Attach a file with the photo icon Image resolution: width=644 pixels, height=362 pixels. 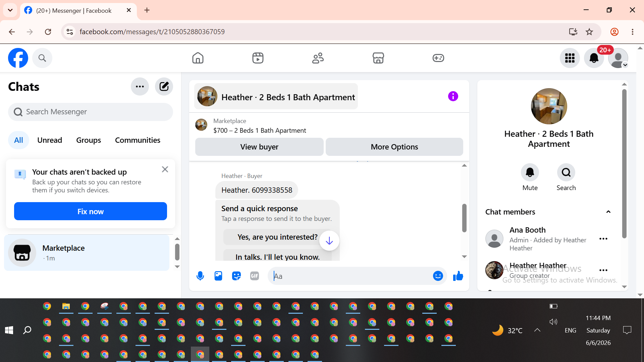pyautogui.click(x=218, y=276)
